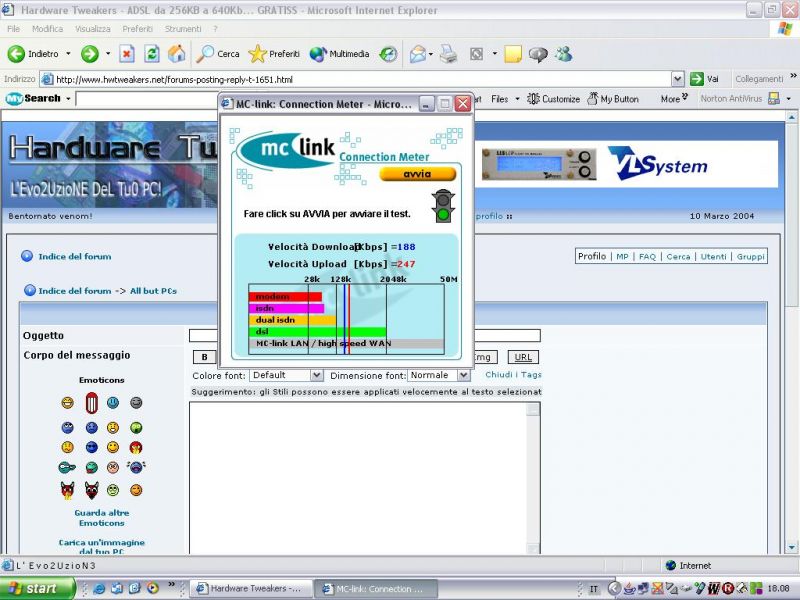Click the URL formatting button
This screenshot has height=600, width=800.
click(x=523, y=357)
